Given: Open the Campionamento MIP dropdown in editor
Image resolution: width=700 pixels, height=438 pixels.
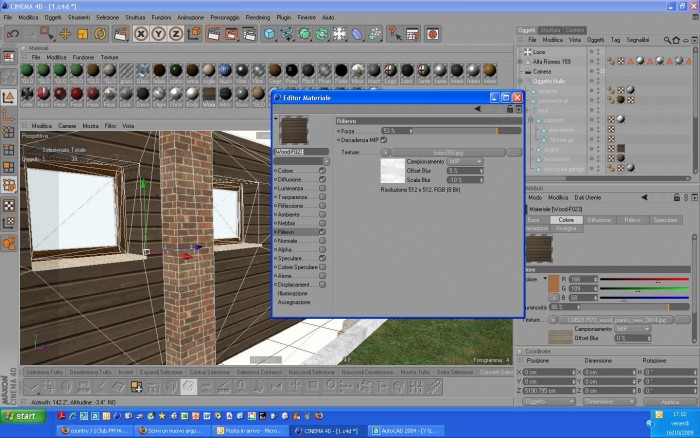Looking at the screenshot, I should tap(465, 161).
